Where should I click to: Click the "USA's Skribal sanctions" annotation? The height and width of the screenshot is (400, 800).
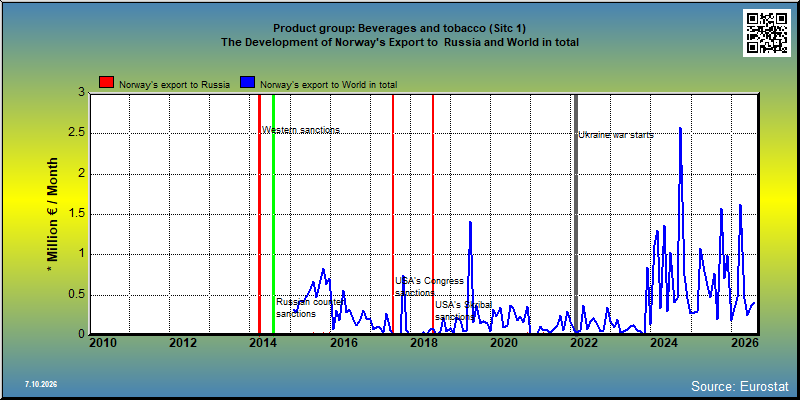pos(463,311)
